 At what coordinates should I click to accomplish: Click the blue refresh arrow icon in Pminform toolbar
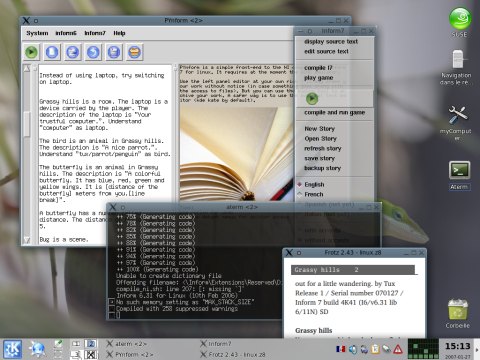click(93, 52)
